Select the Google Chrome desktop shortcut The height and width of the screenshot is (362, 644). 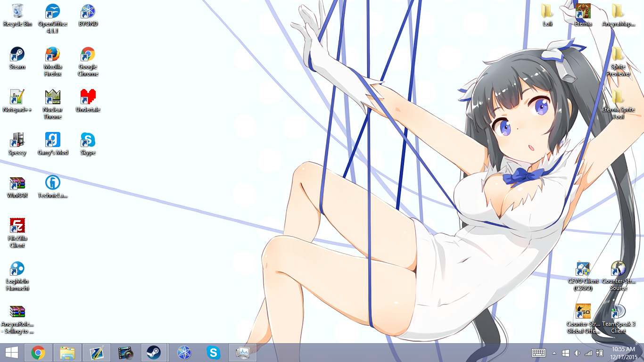(x=88, y=61)
